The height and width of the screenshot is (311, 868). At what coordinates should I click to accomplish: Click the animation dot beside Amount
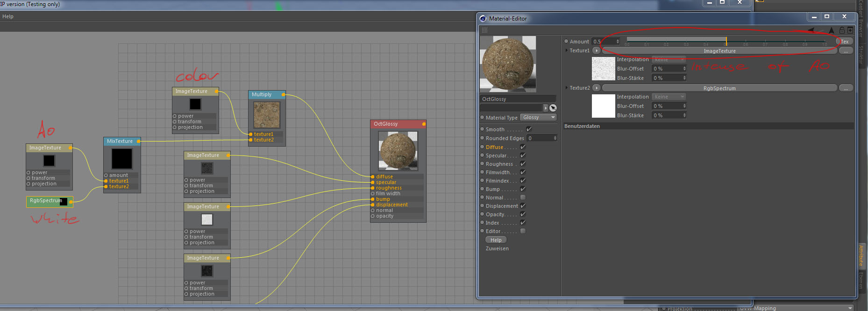click(x=566, y=41)
